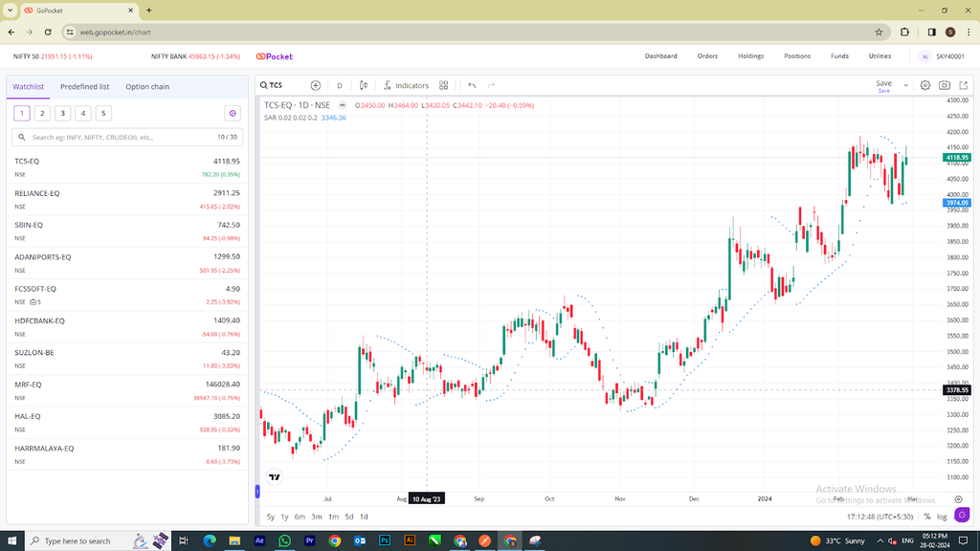Open chart in fullscreen popout icon
Image resolution: width=980 pixels, height=551 pixels.
coord(964,85)
